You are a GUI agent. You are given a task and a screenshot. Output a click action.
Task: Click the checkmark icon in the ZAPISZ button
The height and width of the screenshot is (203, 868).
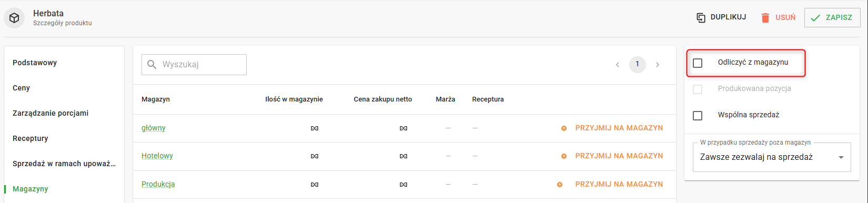tap(815, 18)
